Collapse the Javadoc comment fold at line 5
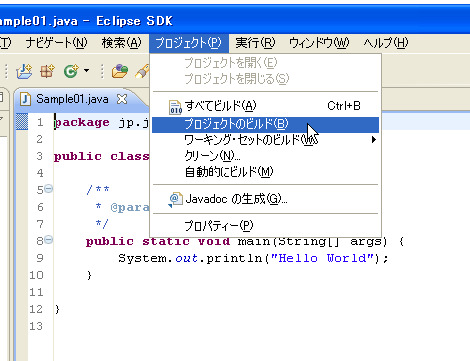Screen dimensions: 470x361 48,189
